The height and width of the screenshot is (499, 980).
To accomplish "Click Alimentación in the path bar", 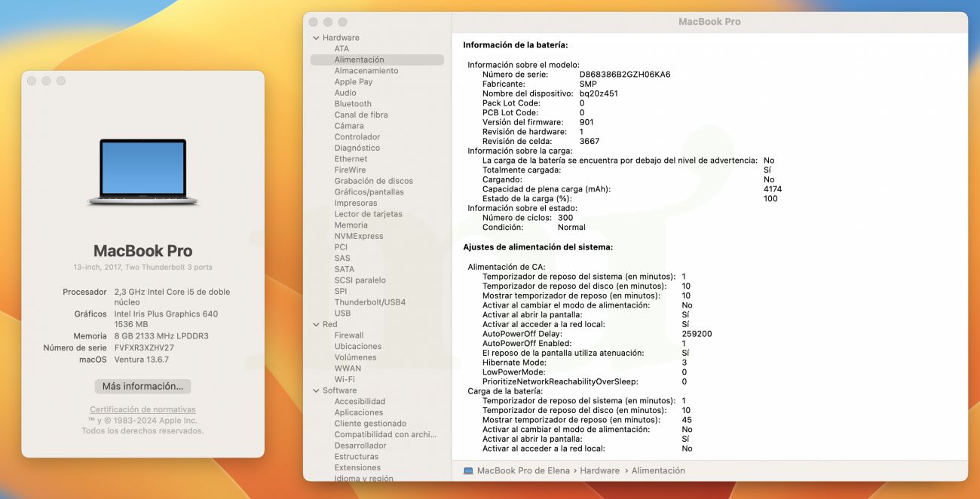I will (658, 470).
